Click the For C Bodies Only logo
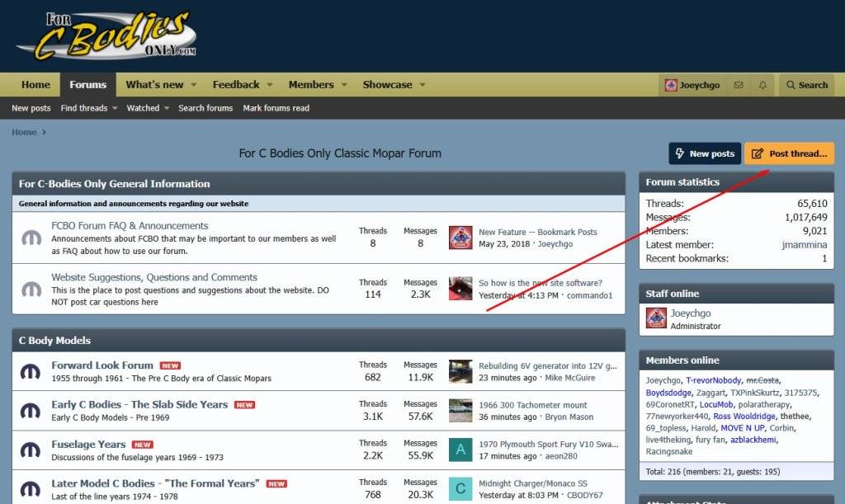Viewport: 845px width, 504px height. click(x=107, y=36)
